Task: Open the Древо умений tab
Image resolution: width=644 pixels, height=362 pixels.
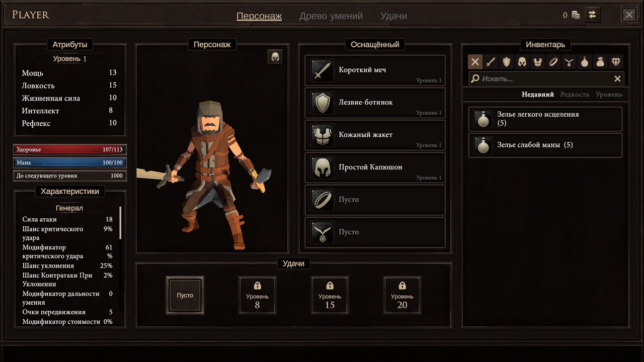Action: (331, 16)
